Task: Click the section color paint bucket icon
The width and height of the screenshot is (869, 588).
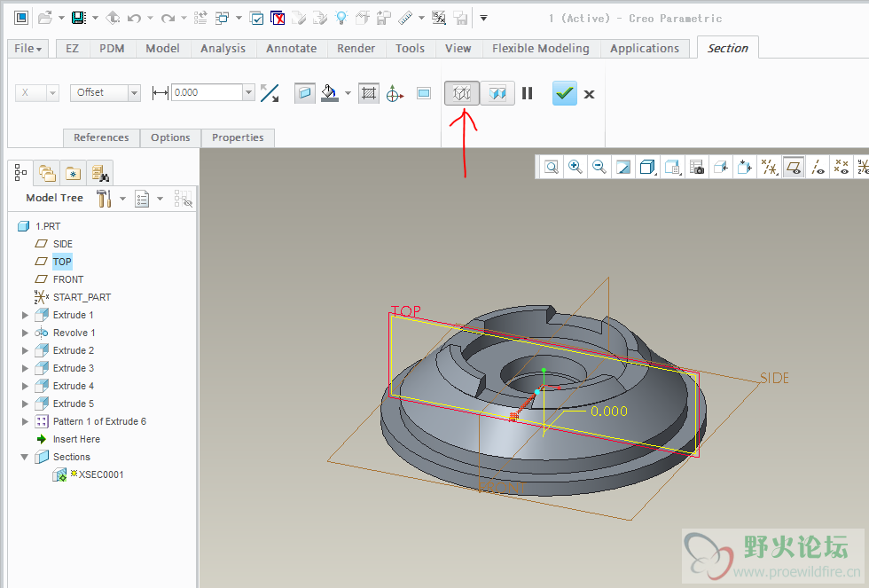Action: click(329, 93)
